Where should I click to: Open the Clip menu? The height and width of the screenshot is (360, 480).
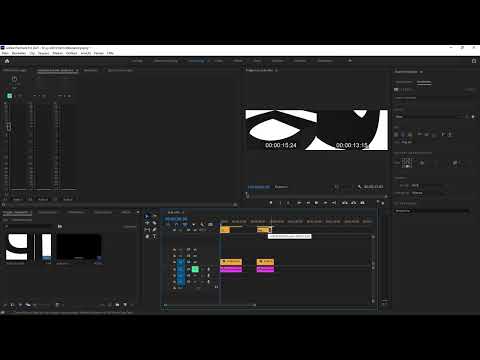[32, 53]
